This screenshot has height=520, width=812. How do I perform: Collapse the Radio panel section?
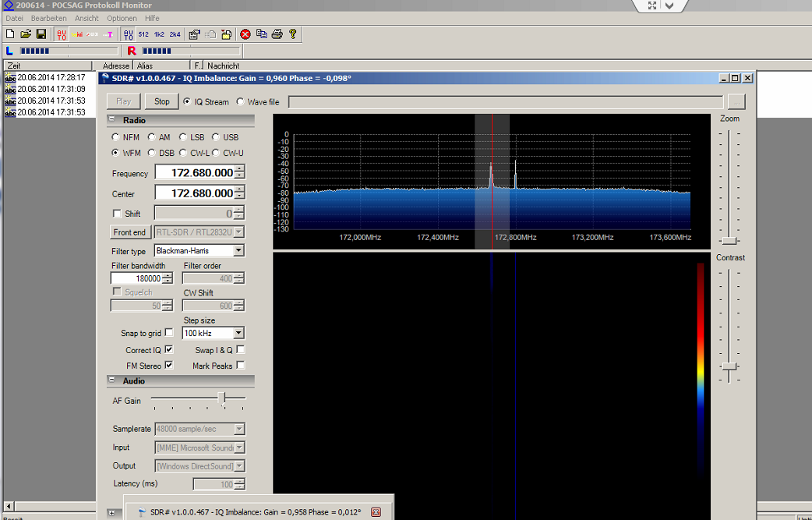point(111,120)
